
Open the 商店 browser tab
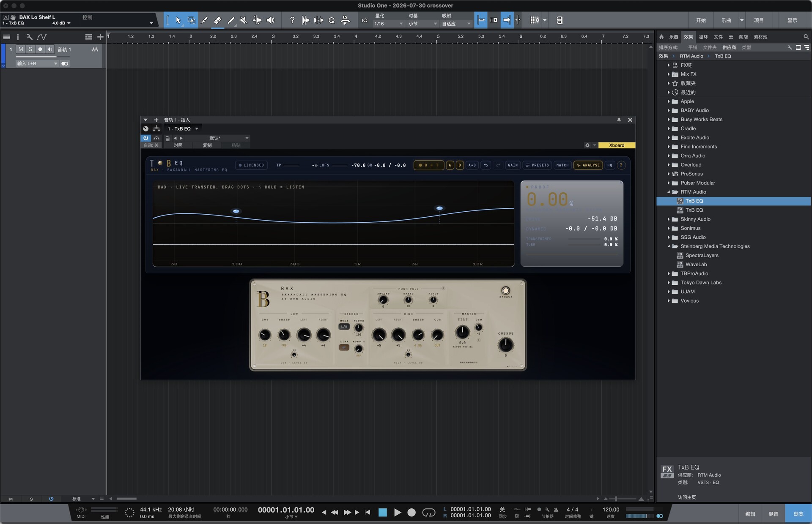[743, 37]
